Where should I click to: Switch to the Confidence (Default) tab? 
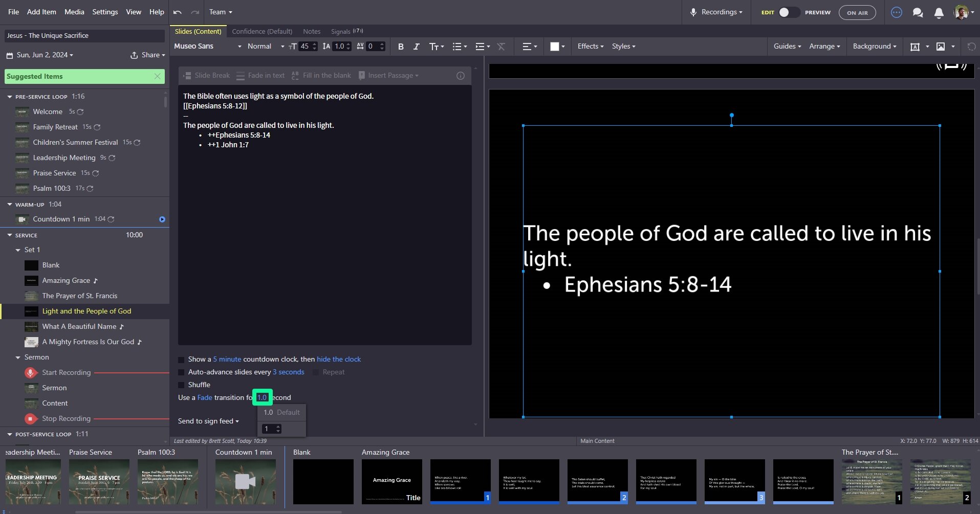click(262, 32)
